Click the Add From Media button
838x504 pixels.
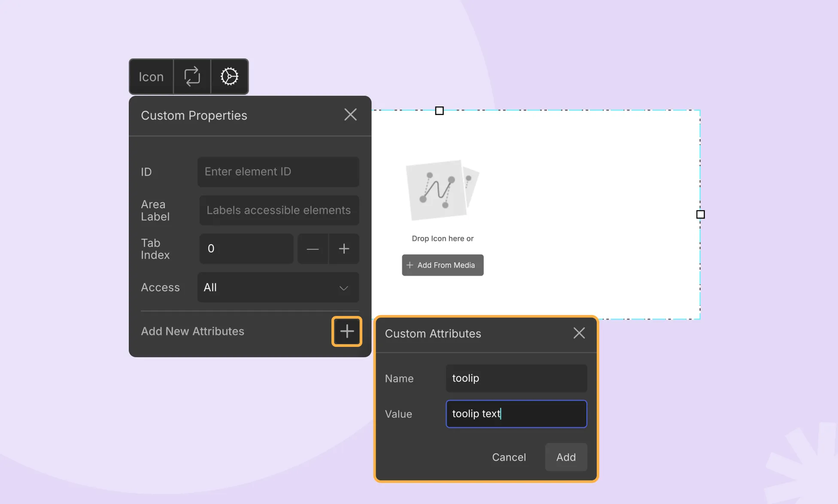443,265
